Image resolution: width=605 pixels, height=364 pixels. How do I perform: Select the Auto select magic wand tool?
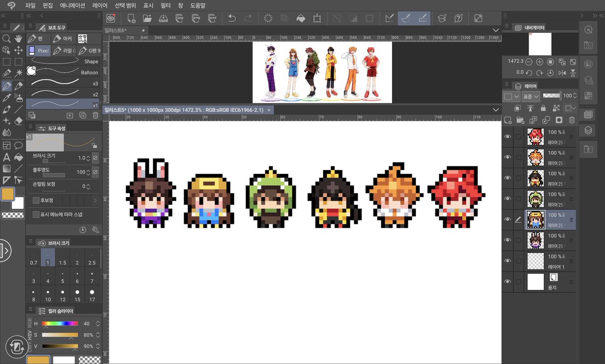click(18, 73)
